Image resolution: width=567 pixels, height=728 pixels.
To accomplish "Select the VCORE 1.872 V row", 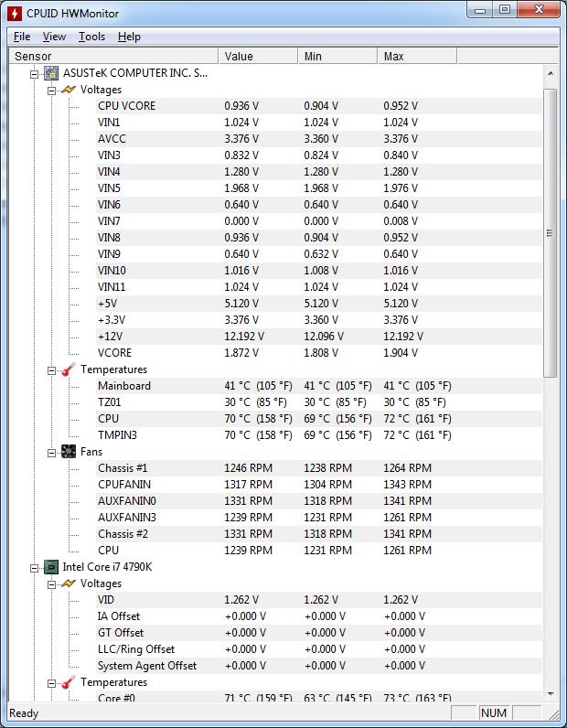I will (x=319, y=353).
